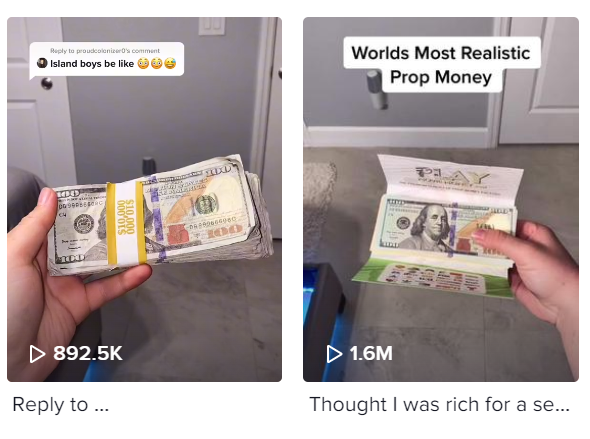Open the Island boys video thumbnail
590x439 pixels.
coord(144,199)
